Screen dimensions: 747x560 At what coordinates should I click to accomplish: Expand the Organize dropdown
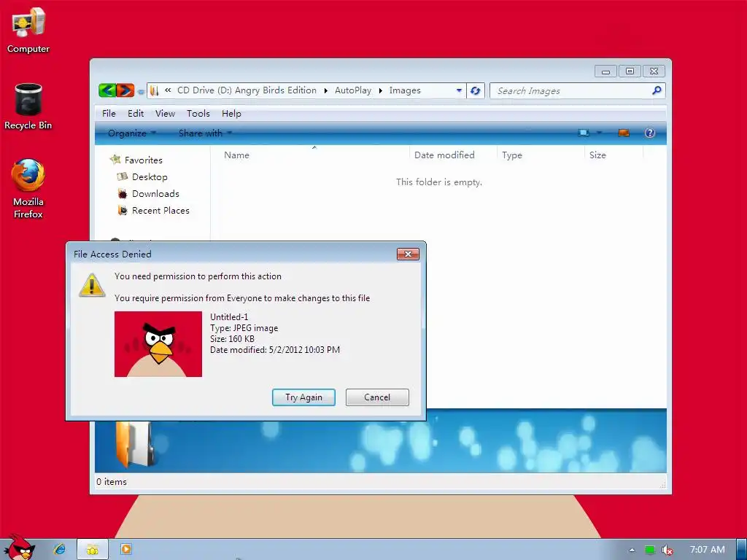tap(132, 133)
